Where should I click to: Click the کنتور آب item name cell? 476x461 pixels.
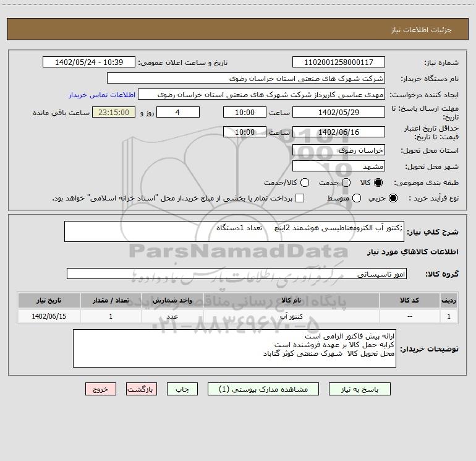point(291,316)
